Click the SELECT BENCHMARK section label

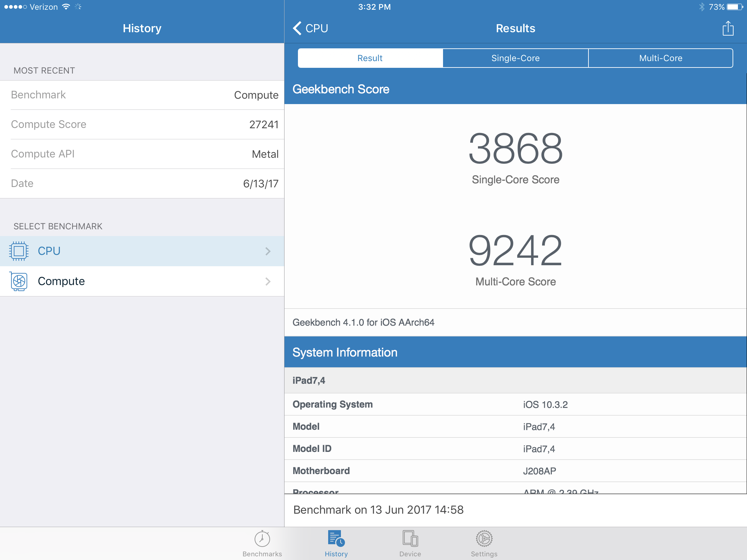click(58, 226)
